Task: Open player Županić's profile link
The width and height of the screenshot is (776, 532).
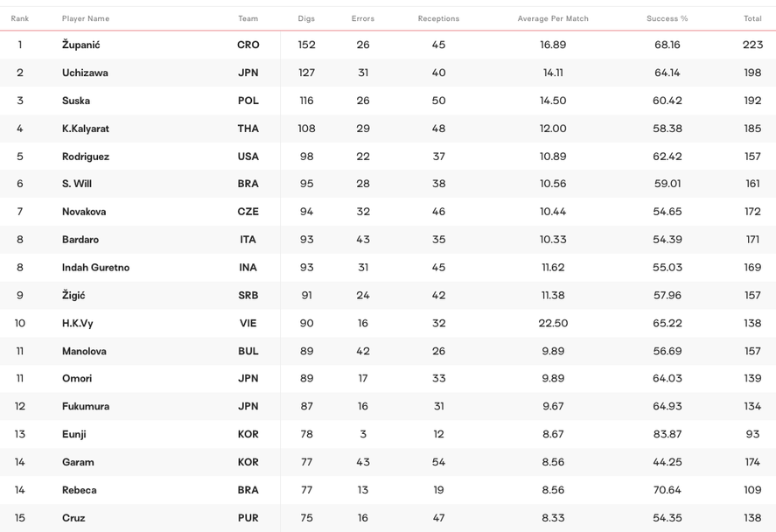Action: point(80,45)
